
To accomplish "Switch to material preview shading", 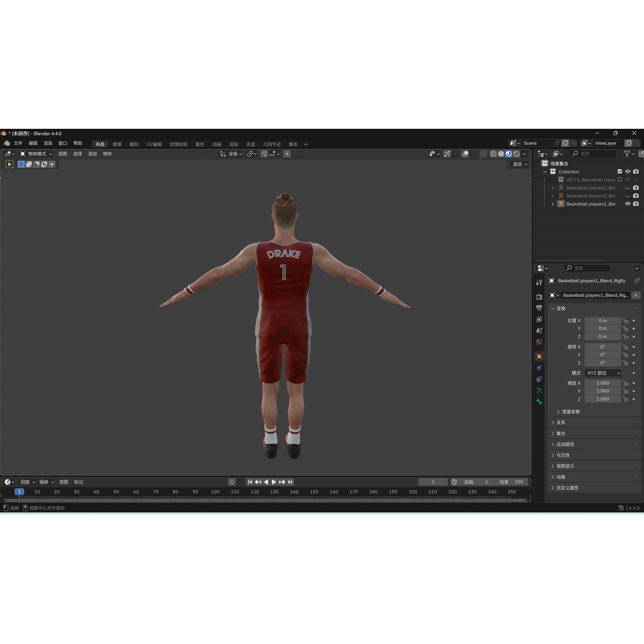I will pyautogui.click(x=509, y=154).
